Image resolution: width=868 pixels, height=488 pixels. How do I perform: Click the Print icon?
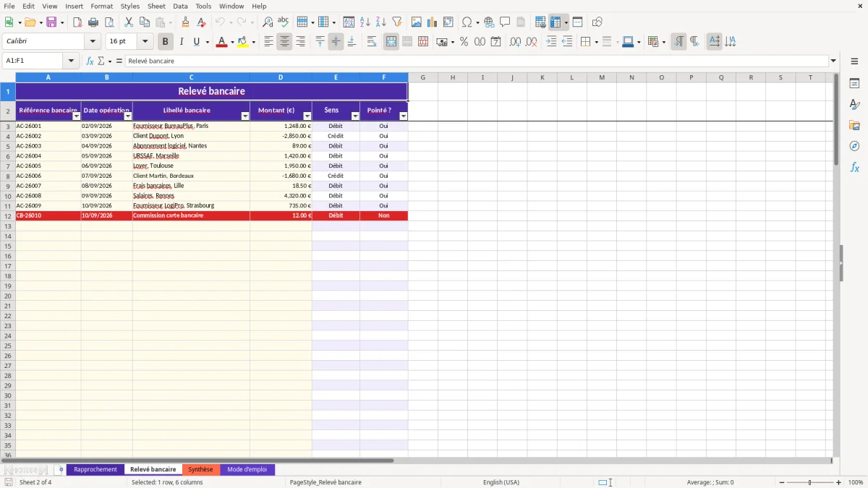click(x=93, y=22)
